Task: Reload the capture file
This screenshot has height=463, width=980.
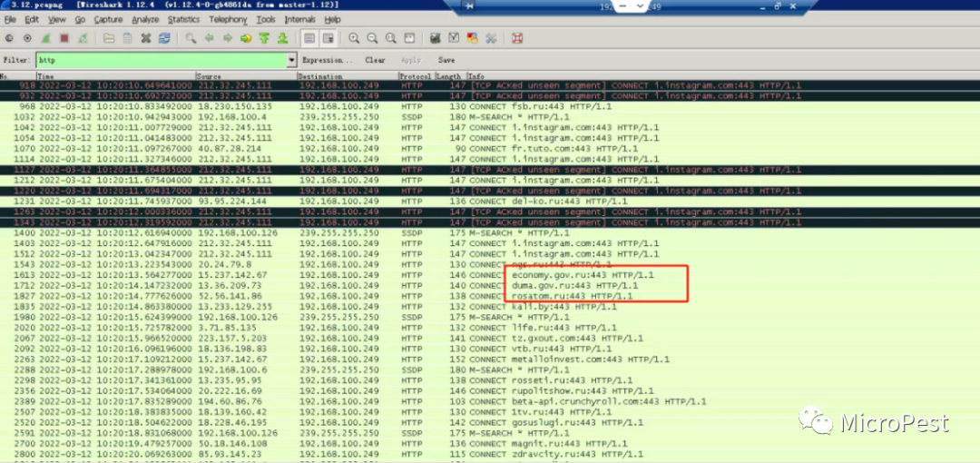Action: [164, 39]
